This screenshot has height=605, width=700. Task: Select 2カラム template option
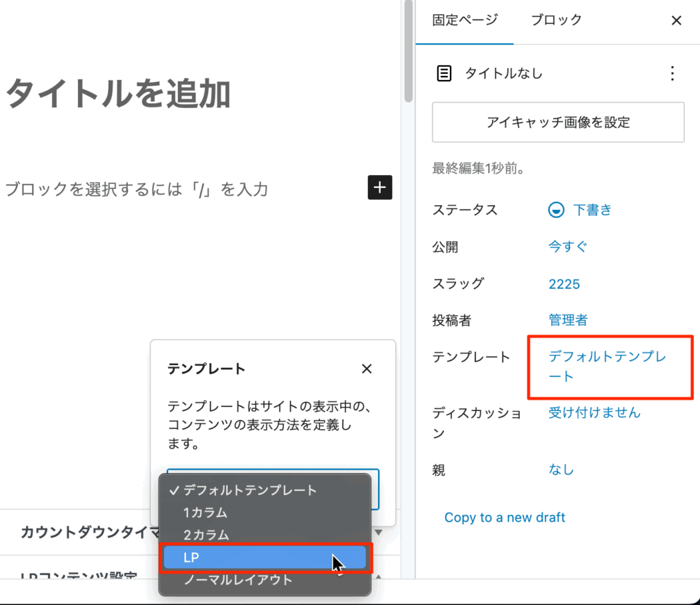(x=206, y=535)
